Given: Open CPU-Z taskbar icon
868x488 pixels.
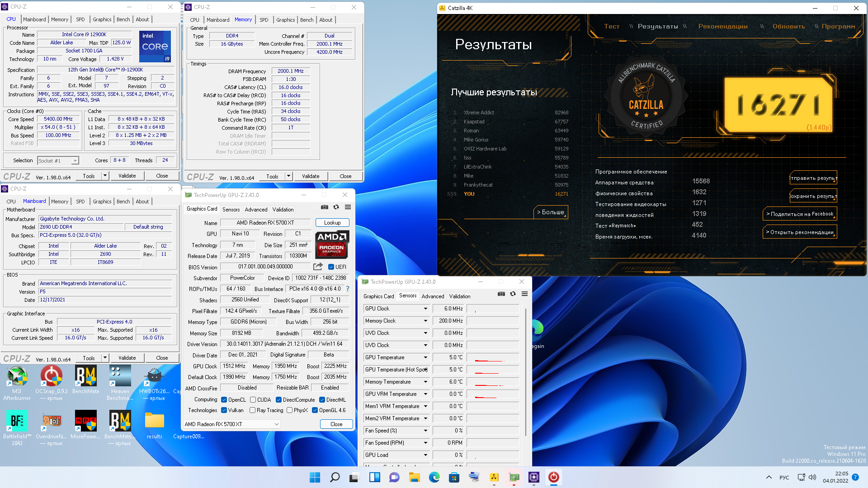Looking at the screenshot, I should (x=533, y=477).
